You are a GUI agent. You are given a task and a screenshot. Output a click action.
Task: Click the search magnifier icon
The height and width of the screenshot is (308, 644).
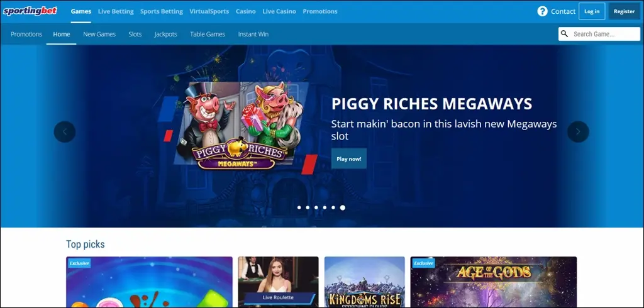(564, 34)
